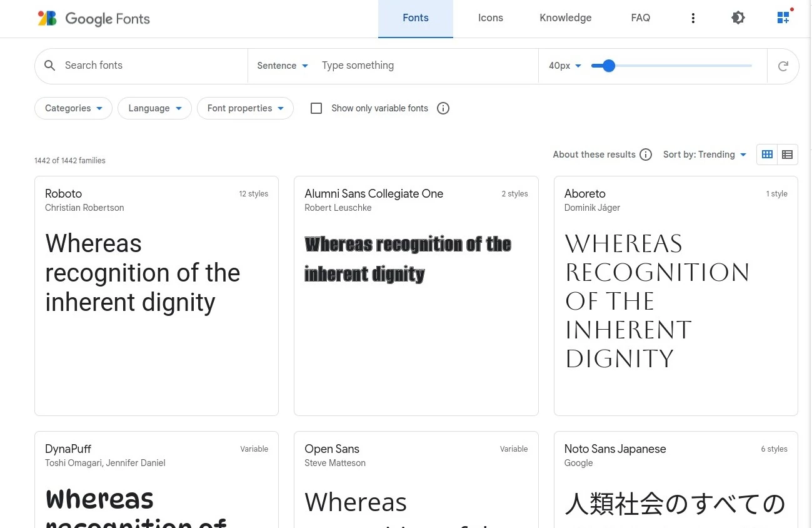
Task: Click the About these results info icon
Action: pyautogui.click(x=646, y=155)
